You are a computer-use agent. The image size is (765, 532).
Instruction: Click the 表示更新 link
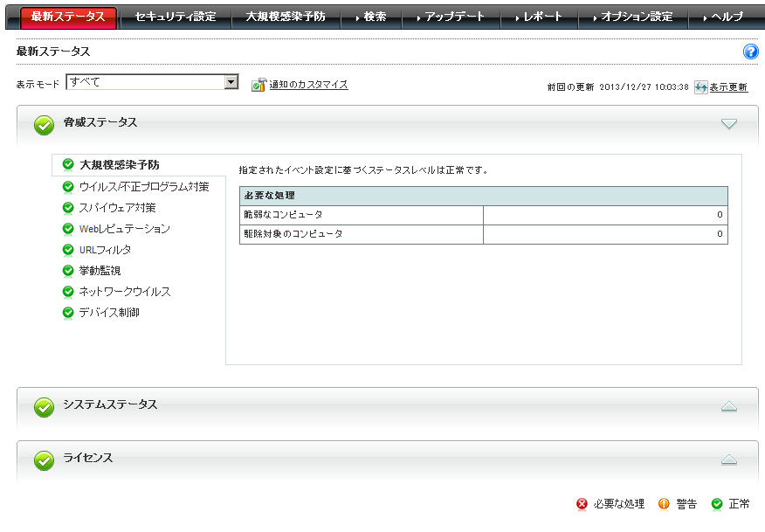pos(728,87)
